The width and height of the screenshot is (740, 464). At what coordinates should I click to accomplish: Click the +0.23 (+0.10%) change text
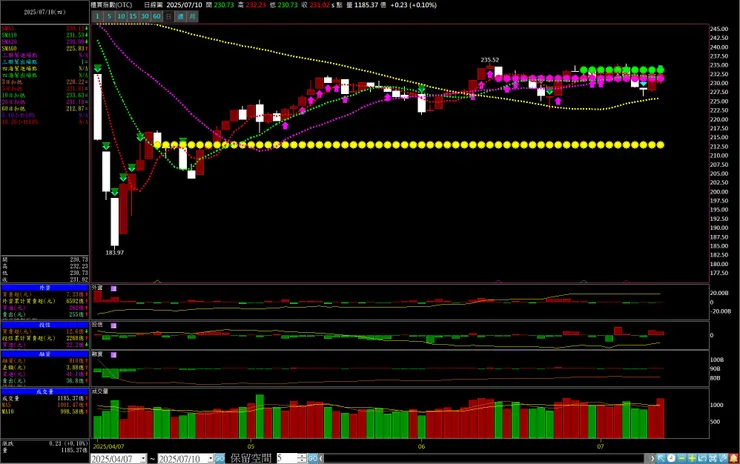click(x=413, y=5)
